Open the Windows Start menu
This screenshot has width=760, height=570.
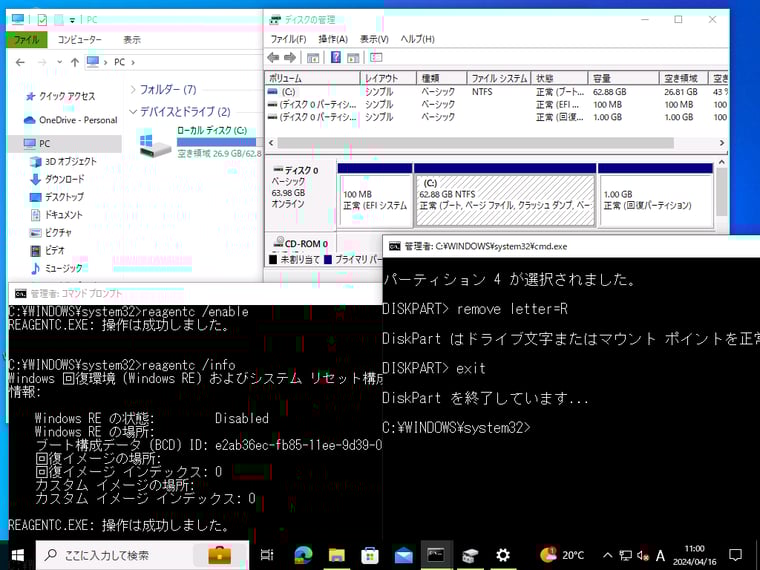click(x=17, y=555)
